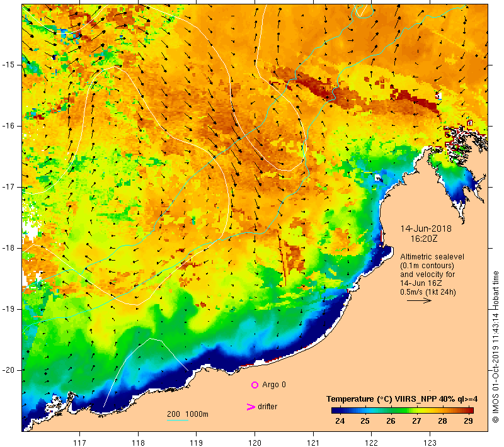Viewport: 504px width, 447px height.
Task: Click the latitude label -19
Action: (x=8, y=309)
